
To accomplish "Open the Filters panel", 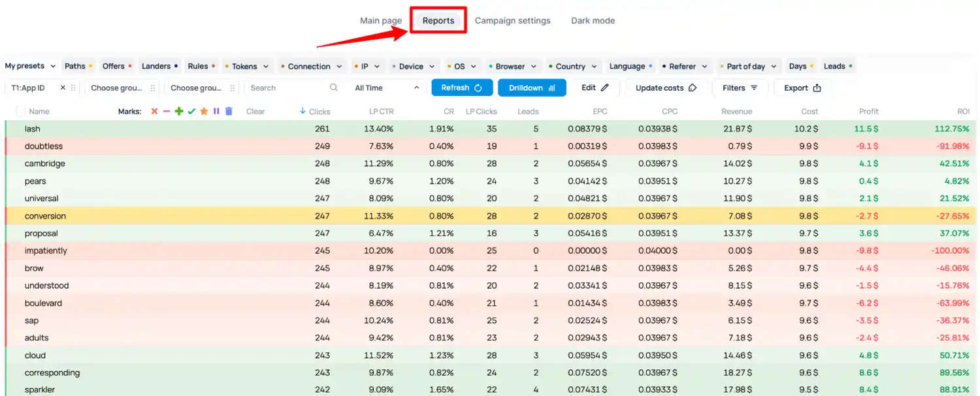I will 741,88.
